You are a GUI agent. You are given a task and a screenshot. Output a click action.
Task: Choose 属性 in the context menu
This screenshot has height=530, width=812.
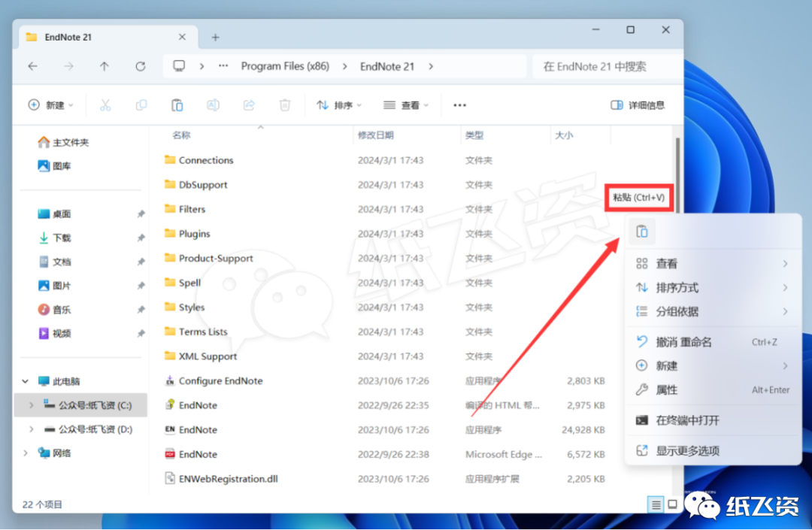[x=714, y=389]
